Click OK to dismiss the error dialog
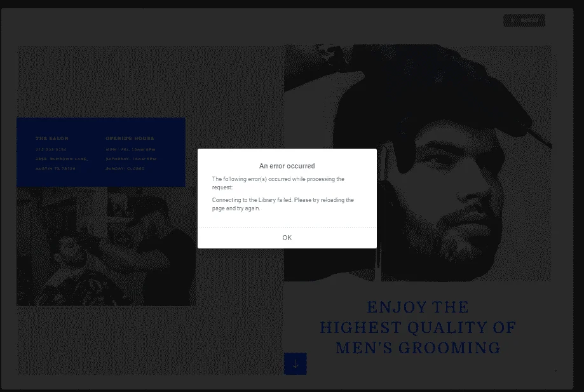This screenshot has height=392, width=584. tap(287, 238)
